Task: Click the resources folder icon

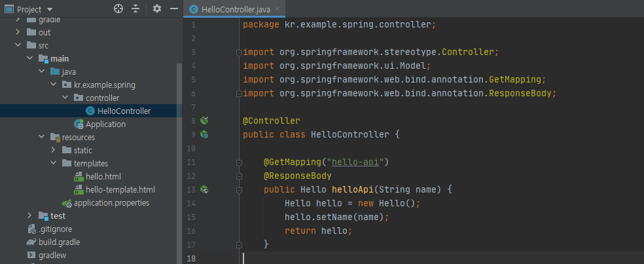Action: click(x=56, y=138)
